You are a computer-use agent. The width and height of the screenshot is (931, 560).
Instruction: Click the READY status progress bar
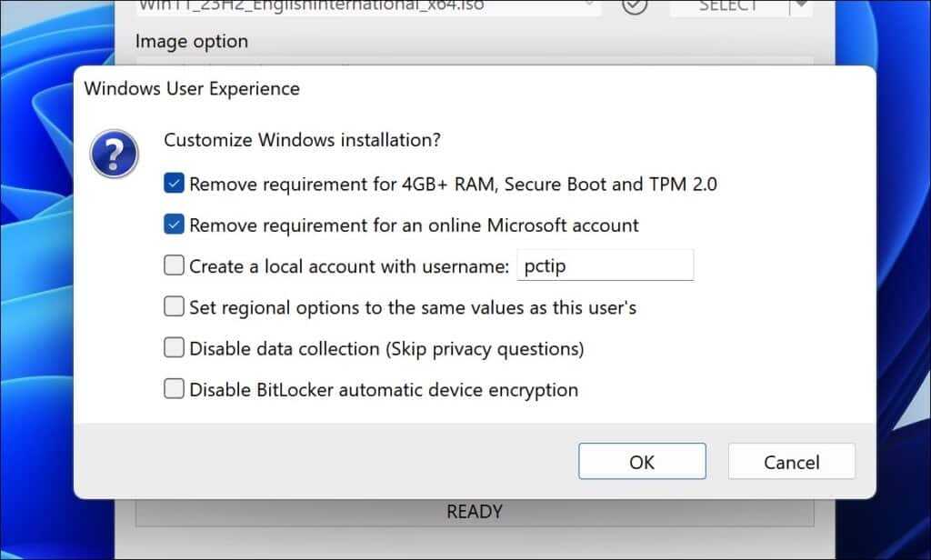pyautogui.click(x=475, y=513)
